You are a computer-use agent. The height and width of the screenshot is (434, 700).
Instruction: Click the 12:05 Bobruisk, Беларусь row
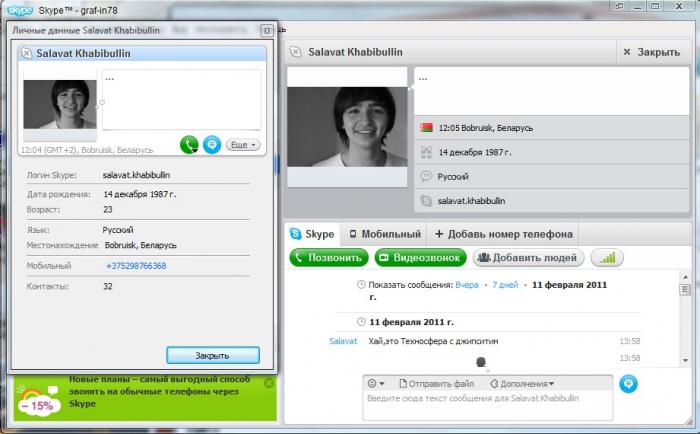(552, 128)
